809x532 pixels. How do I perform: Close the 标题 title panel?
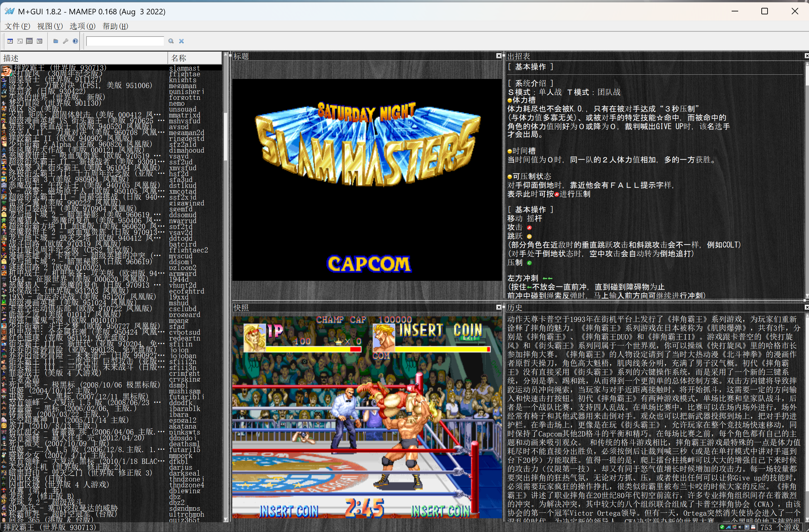(499, 56)
